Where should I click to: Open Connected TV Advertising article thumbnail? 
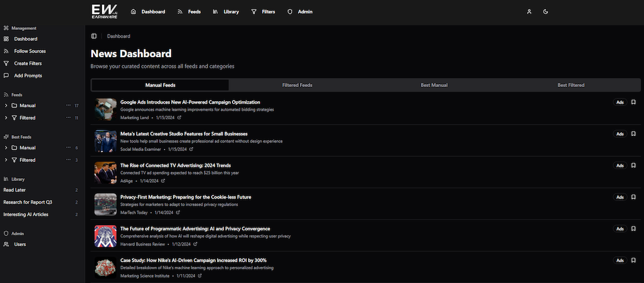pos(106,172)
